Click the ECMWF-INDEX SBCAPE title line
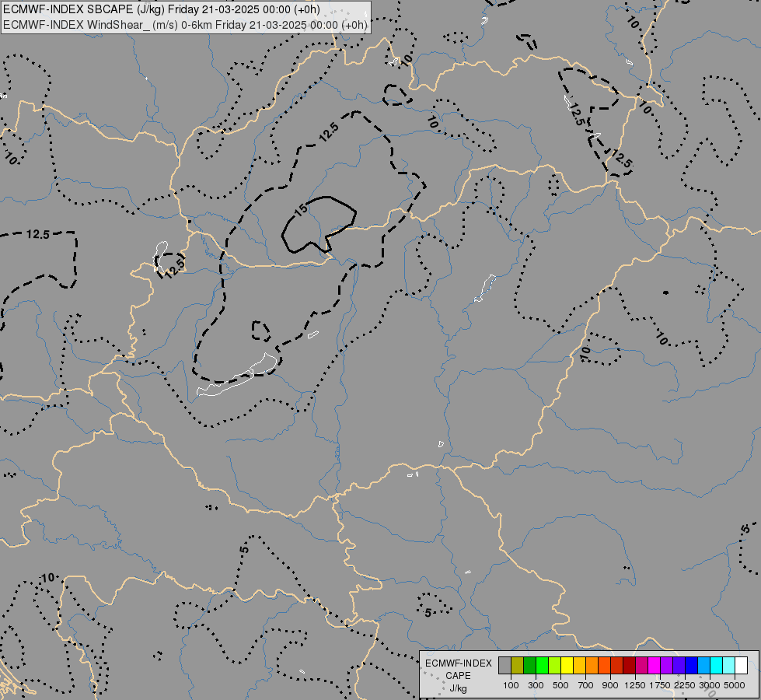This screenshot has height=700, width=761. click(161, 9)
